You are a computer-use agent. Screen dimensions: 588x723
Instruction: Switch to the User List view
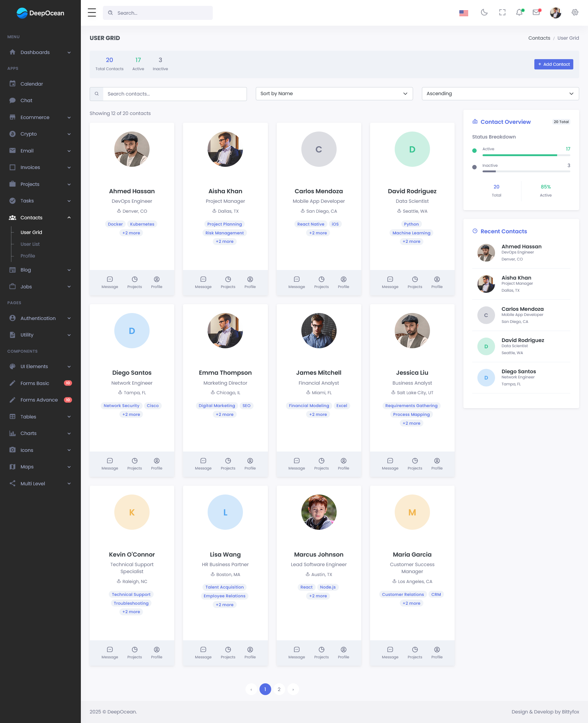30,244
